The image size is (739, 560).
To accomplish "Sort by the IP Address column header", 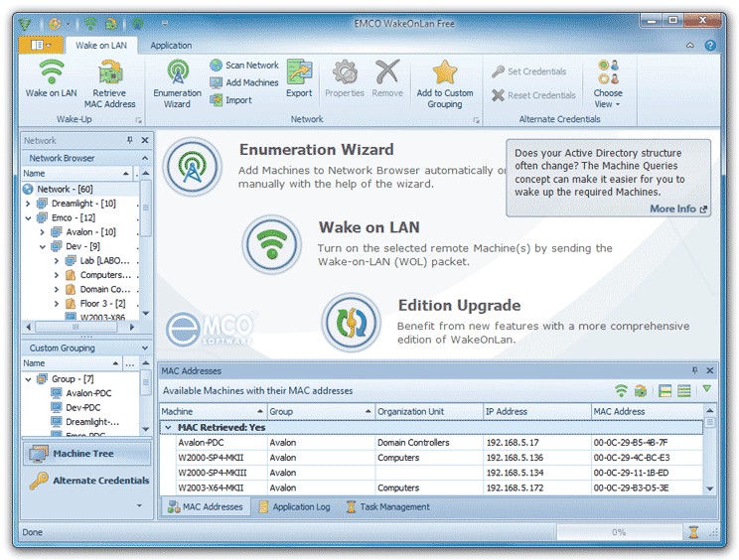I will coord(537,411).
